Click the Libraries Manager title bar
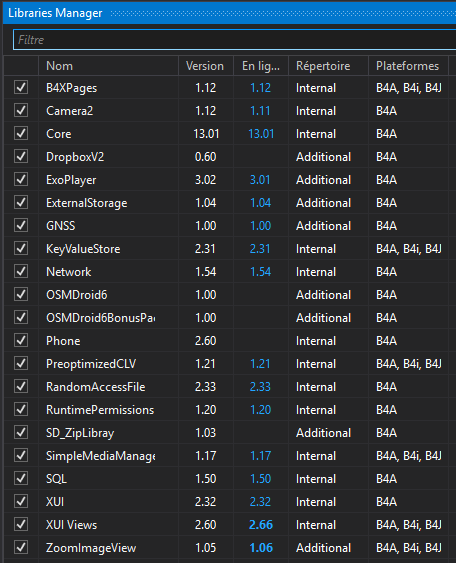The width and height of the screenshot is (456, 563). tap(229, 13)
